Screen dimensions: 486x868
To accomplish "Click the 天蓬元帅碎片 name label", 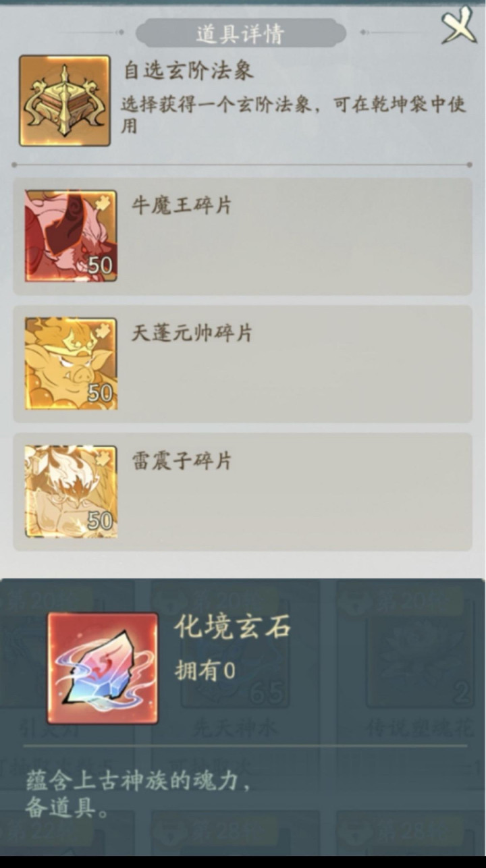I will click(x=192, y=332).
